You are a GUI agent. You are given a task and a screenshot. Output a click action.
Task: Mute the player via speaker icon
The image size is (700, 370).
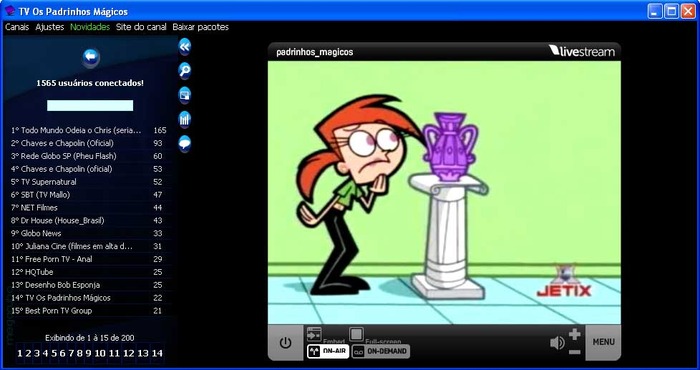tap(557, 343)
